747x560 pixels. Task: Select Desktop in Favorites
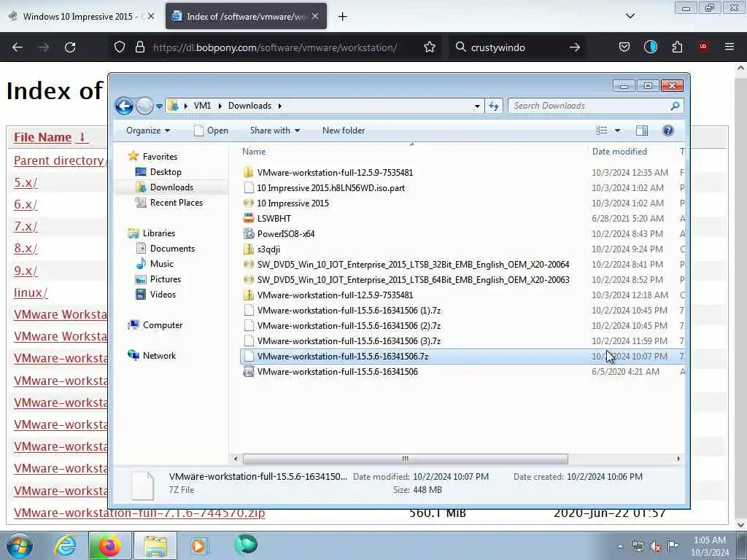point(158,172)
